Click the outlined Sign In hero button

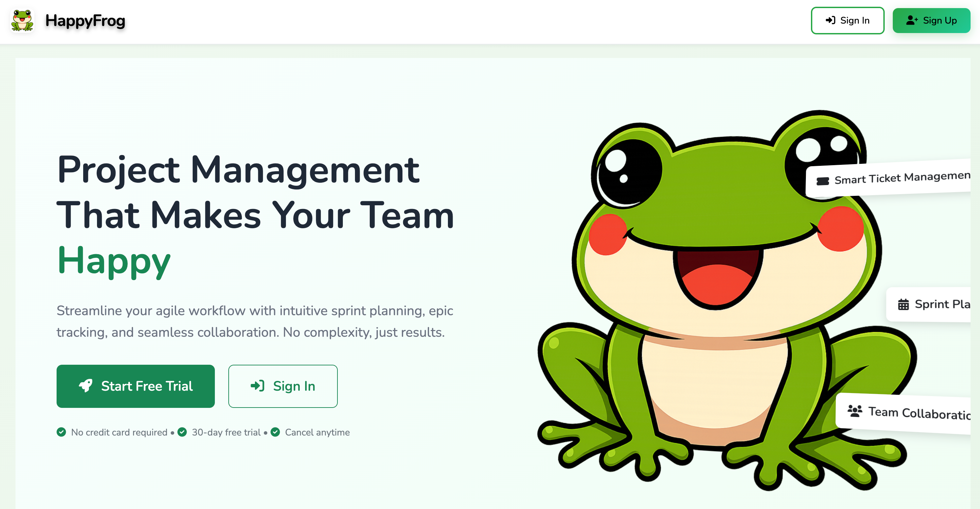point(283,386)
